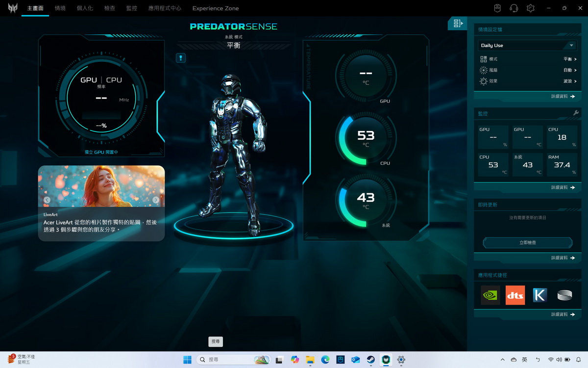Show next LiveArt banner slide

coord(156,200)
